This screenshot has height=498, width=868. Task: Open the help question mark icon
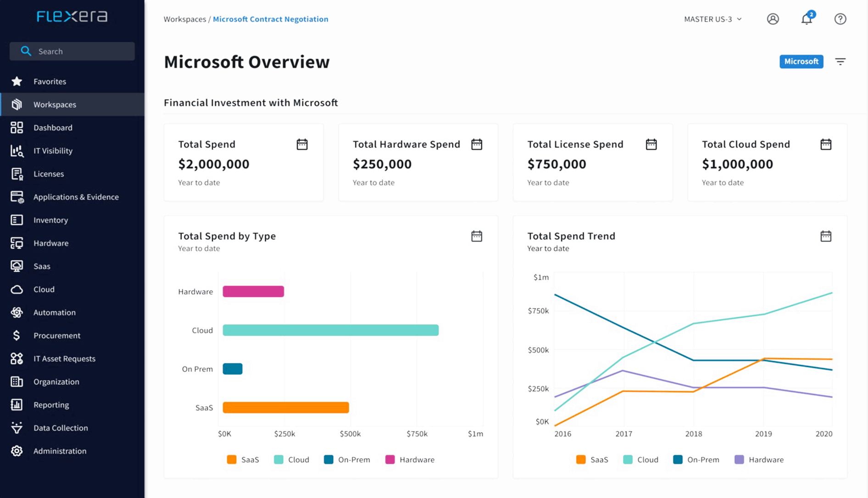[x=840, y=19]
